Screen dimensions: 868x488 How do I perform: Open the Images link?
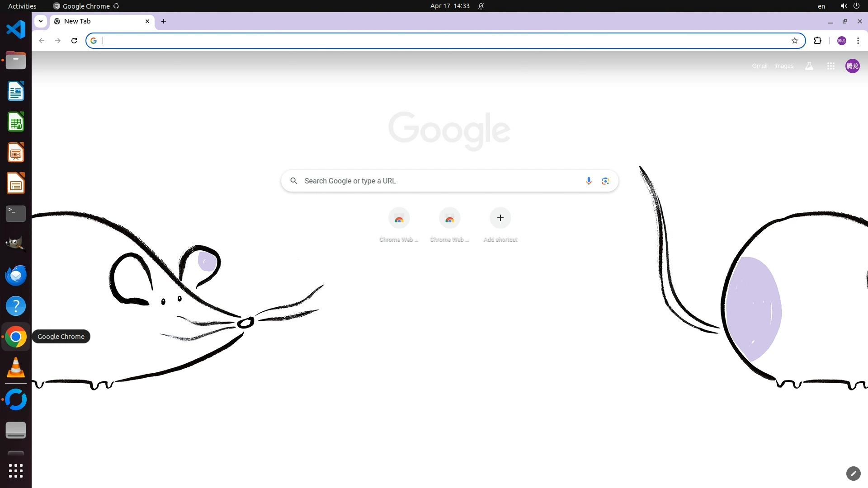pos(783,66)
